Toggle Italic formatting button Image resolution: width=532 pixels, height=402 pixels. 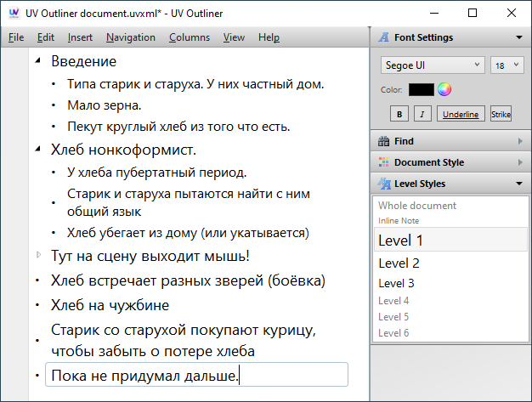coord(423,114)
